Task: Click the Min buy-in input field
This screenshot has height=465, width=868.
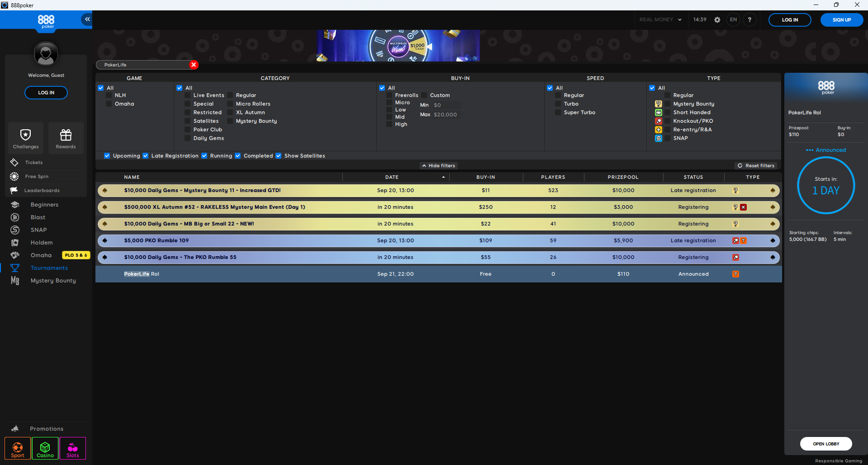Action: click(446, 105)
